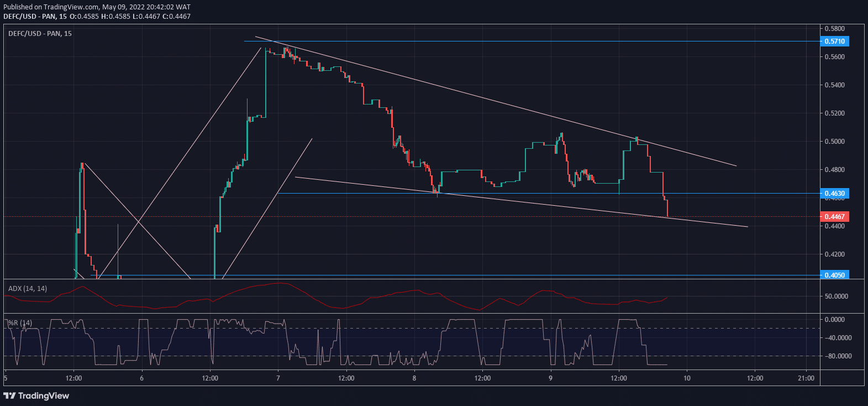Click the red 0.4467 current price label
Screen dimensions: 868x406
[834, 216]
